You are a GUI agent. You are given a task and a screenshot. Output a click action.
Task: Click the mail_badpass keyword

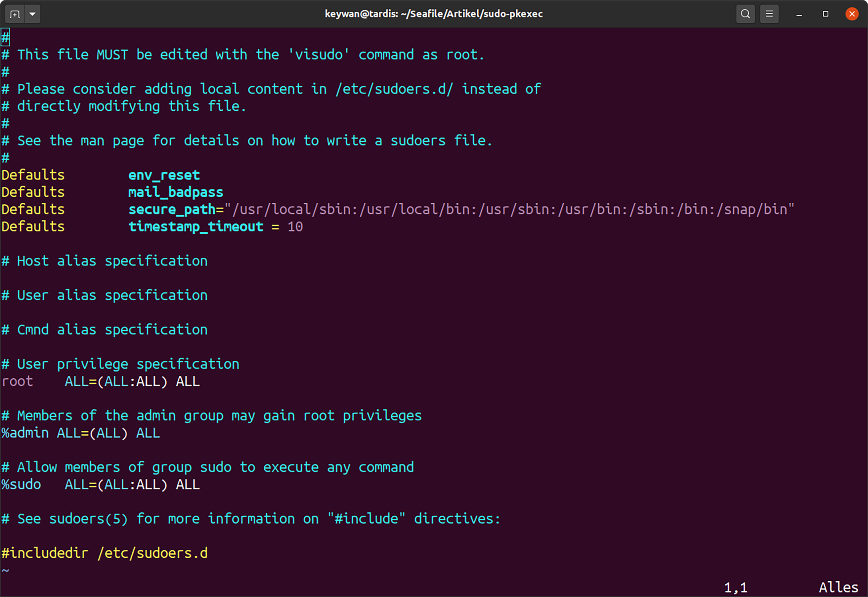pos(175,191)
